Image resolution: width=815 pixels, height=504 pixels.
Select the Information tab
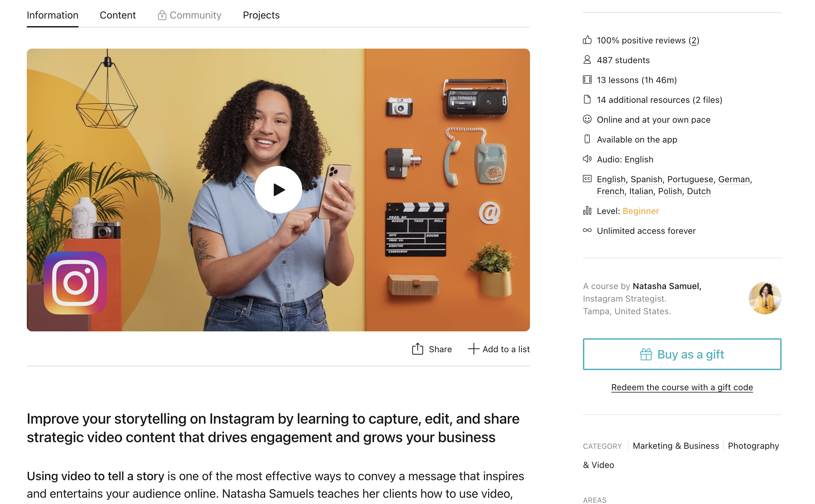pos(52,15)
